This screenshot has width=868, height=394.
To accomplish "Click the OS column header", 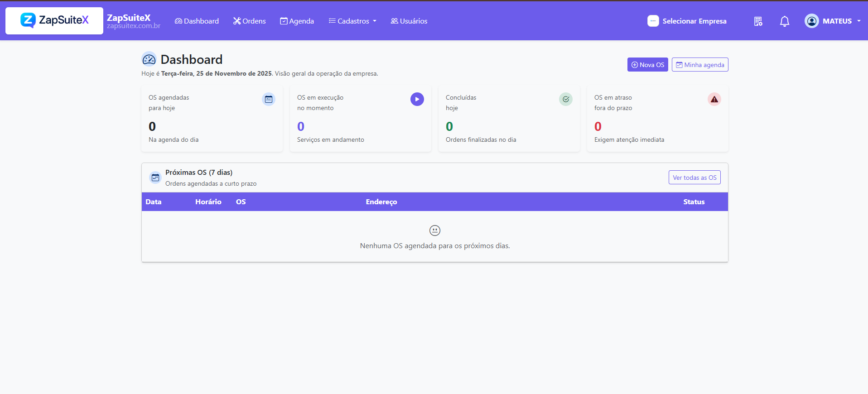I will tap(241, 202).
